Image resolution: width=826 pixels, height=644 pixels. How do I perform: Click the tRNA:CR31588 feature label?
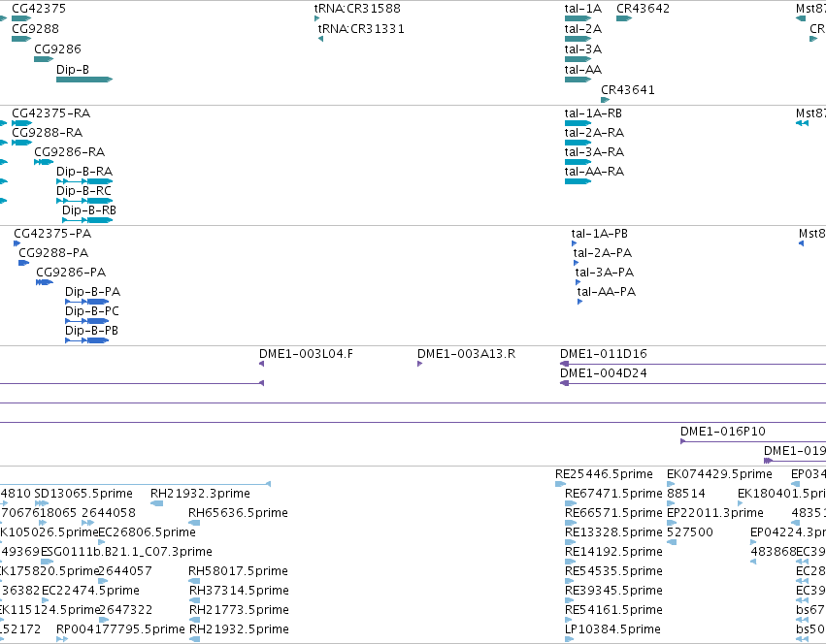click(357, 9)
